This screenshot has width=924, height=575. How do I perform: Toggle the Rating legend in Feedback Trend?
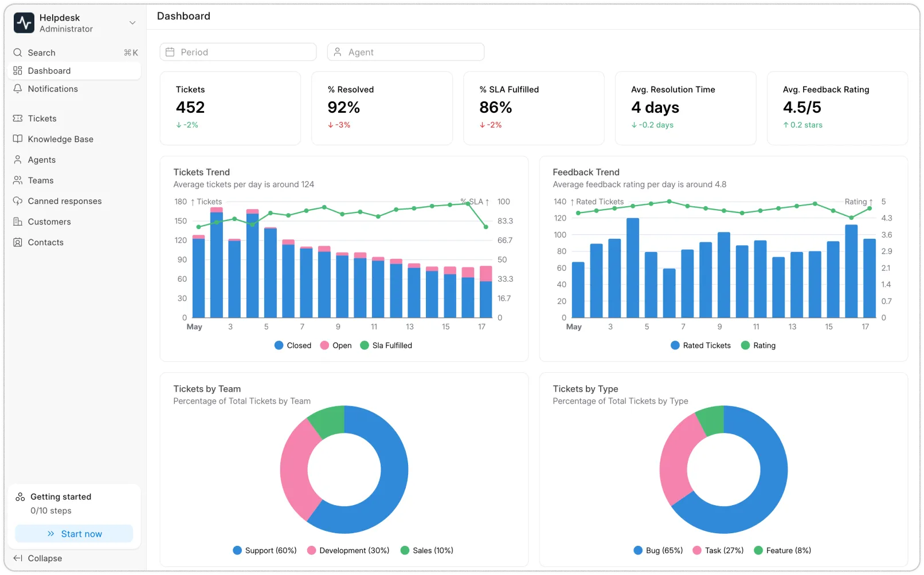tap(758, 345)
